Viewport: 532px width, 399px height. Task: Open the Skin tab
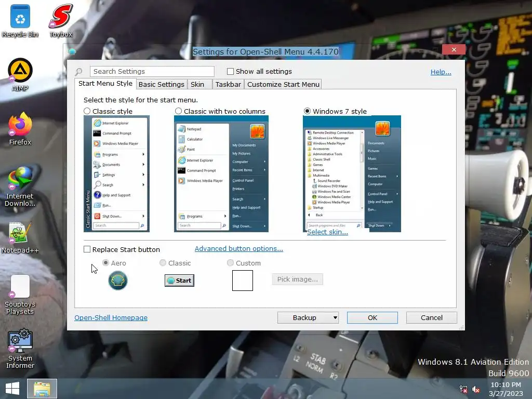(x=197, y=85)
